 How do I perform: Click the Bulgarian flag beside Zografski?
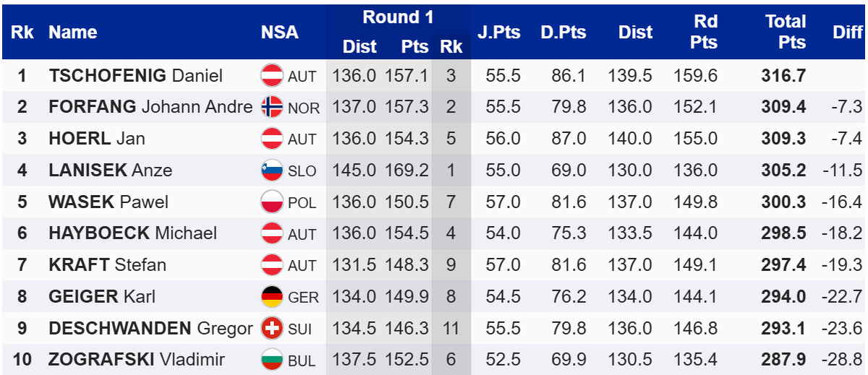click(272, 359)
